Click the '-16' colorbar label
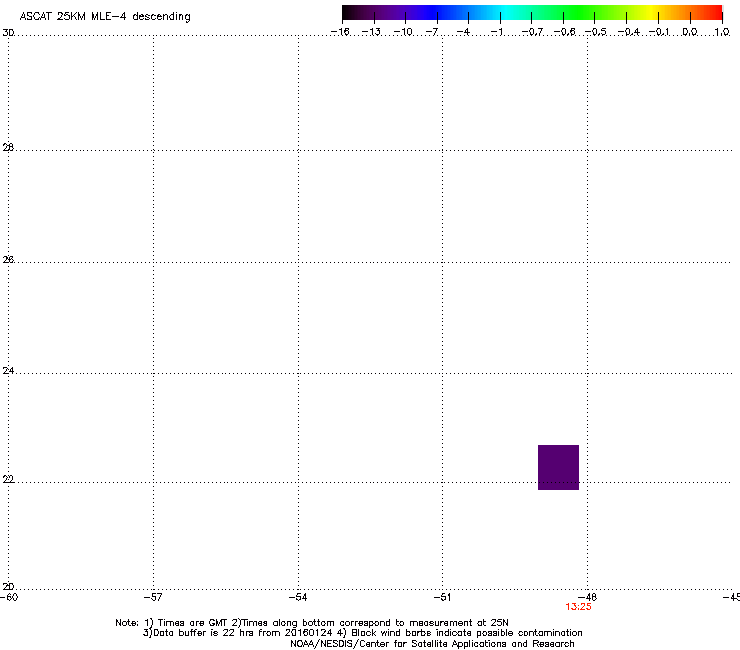Screen dimensions: 740x650 pyautogui.click(x=340, y=32)
